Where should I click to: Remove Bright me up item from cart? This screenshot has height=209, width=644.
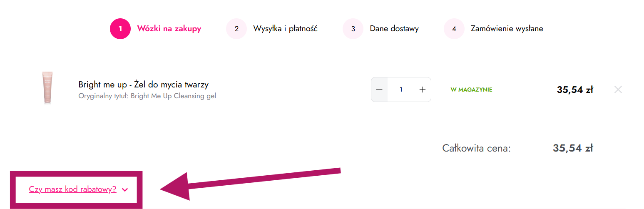[x=618, y=90]
